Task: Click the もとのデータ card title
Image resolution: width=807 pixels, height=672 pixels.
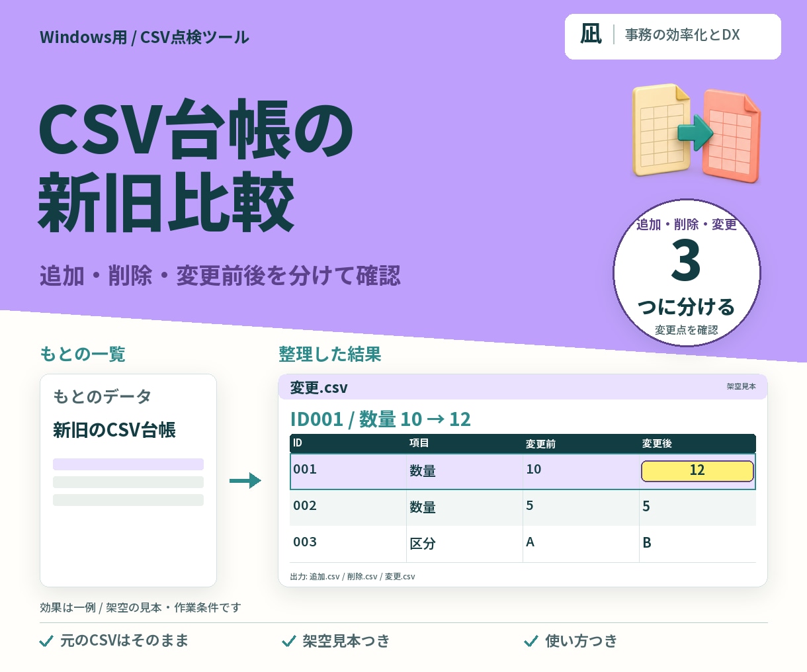Action: point(103,397)
